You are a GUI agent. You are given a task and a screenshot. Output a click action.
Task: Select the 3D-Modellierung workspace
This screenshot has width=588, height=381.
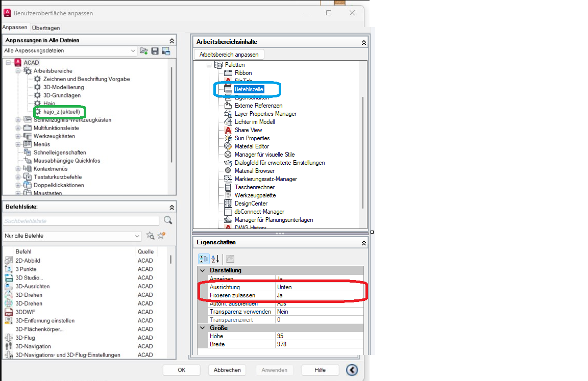pos(63,87)
